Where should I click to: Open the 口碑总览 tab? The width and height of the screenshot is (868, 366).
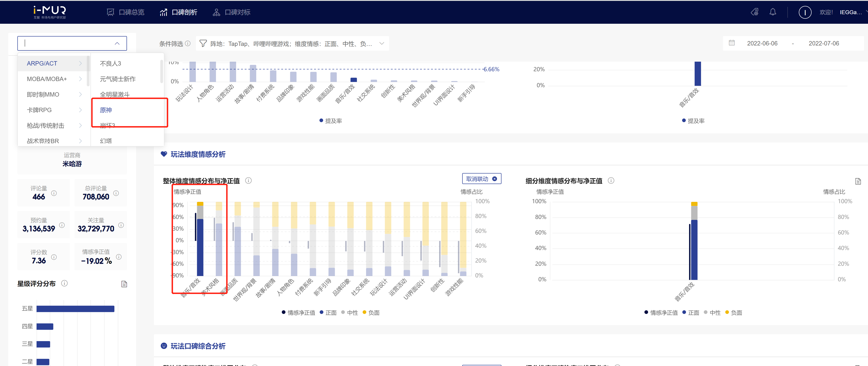[125, 13]
